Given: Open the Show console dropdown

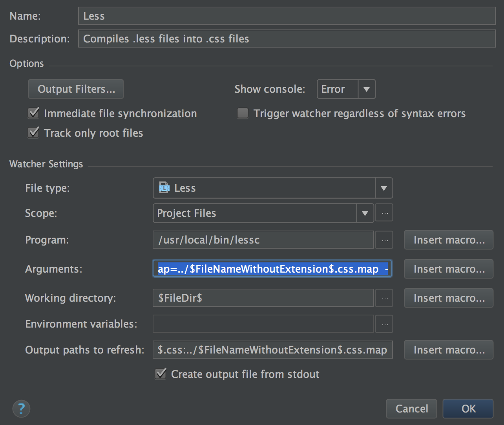Looking at the screenshot, I should [x=366, y=89].
